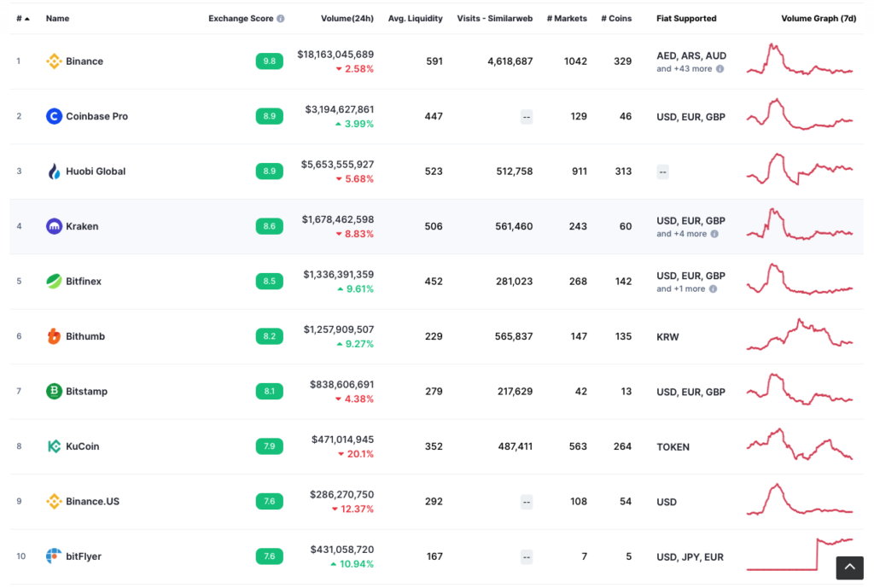Click the Exchange Score info icon

point(280,19)
